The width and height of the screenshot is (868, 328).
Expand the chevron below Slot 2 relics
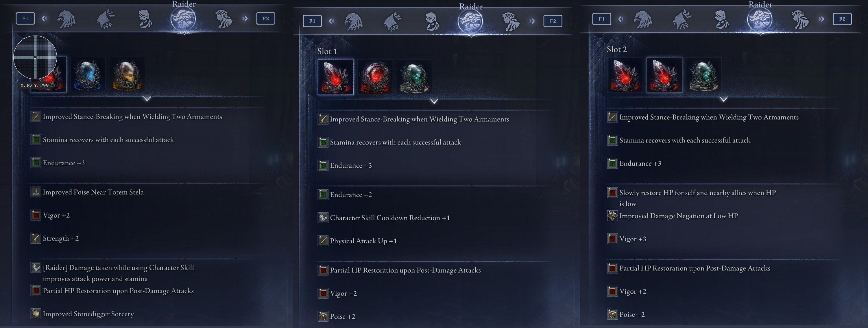(723, 99)
